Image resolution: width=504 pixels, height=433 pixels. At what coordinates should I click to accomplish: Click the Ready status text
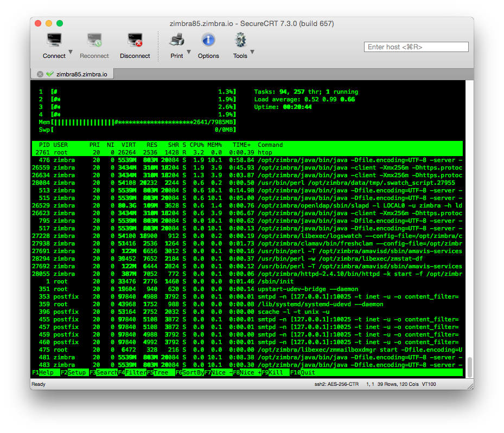39,384
